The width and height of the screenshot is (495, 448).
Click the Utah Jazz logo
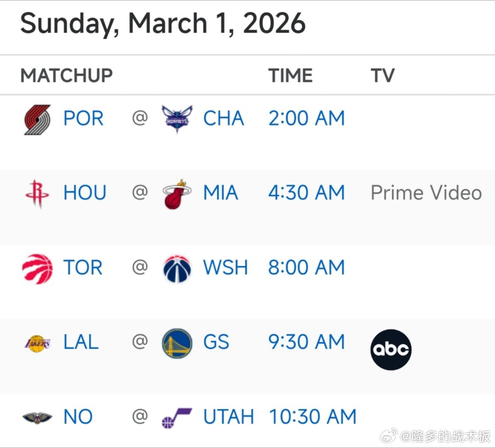pyautogui.click(x=177, y=417)
